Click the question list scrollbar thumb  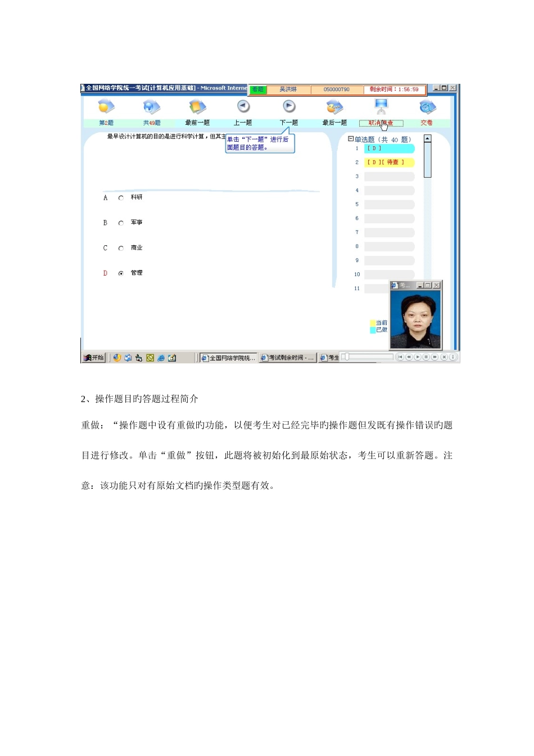428,160
